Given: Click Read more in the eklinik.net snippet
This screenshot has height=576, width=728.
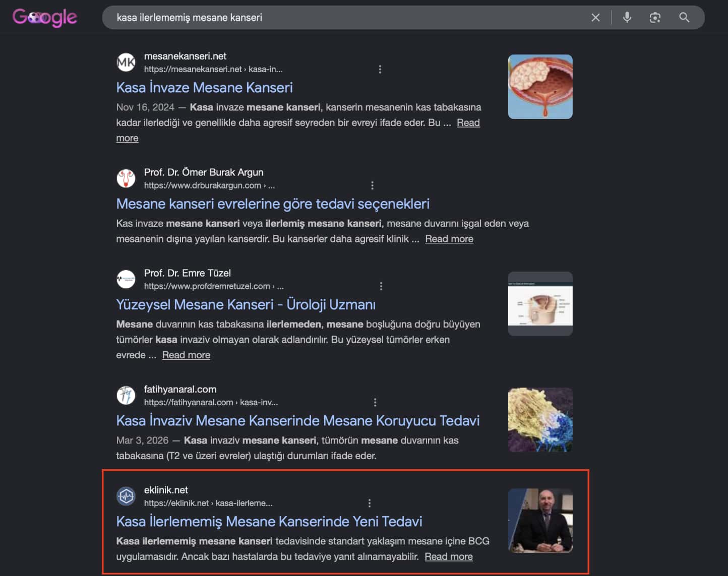Looking at the screenshot, I should tap(449, 557).
